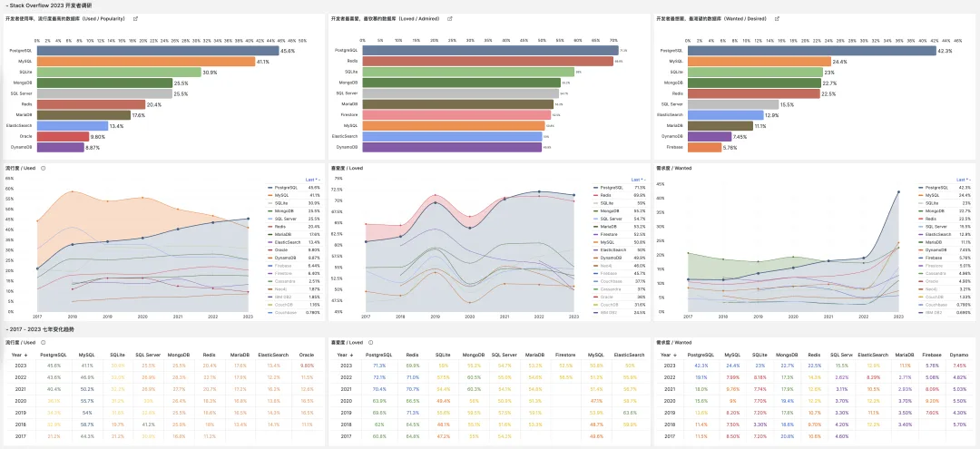Image resolution: width=980 pixels, height=449 pixels.
Task: Toggle IBM DB2 series in Loved chart legend
Action: [610, 312]
